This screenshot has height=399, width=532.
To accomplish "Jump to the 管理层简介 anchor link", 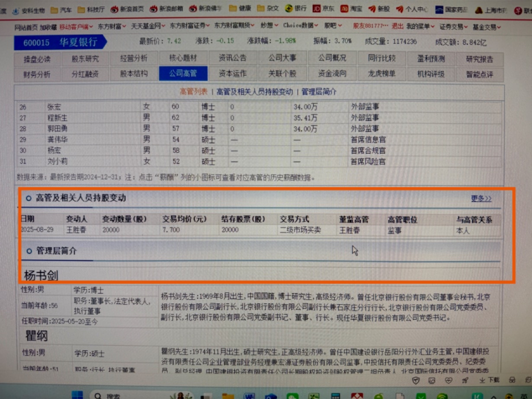I will 319,92.
